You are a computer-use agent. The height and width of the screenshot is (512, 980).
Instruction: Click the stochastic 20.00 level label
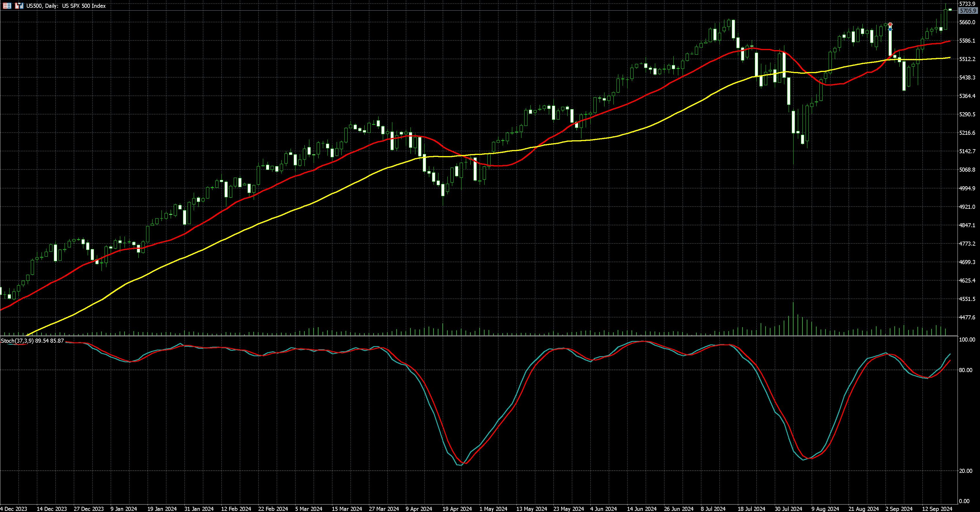(966, 471)
